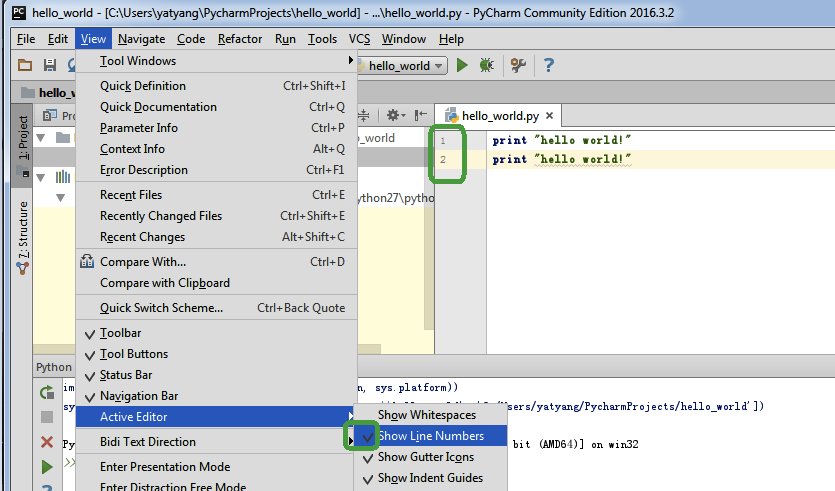Screen dimensions: 835x491
Task: Open the hello_world run configuration dropdown
Action: tap(402, 66)
